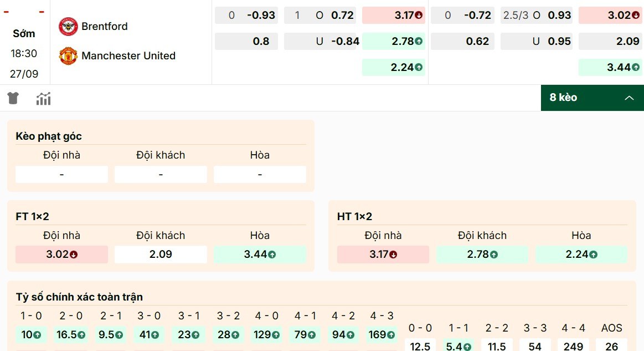Select 2.09 odds for Manchester United FT win
Image resolution: width=644 pixels, height=351 pixels.
(x=161, y=254)
